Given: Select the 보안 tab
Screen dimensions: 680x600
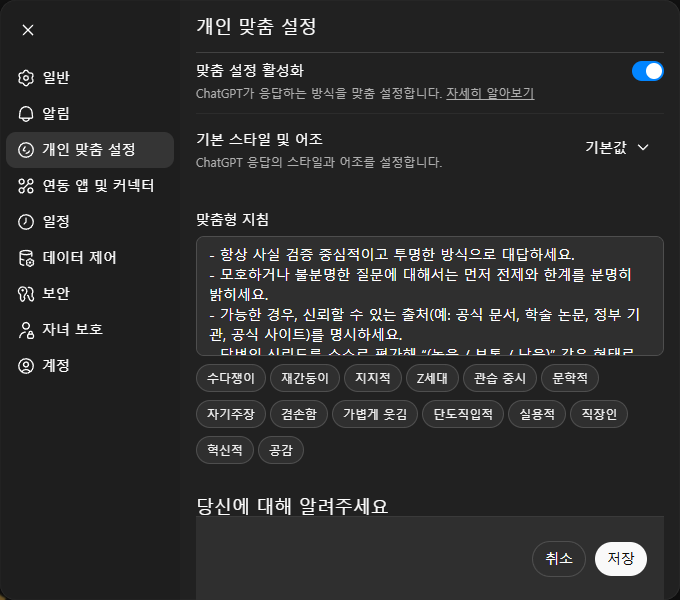Looking at the screenshot, I should tap(90, 294).
